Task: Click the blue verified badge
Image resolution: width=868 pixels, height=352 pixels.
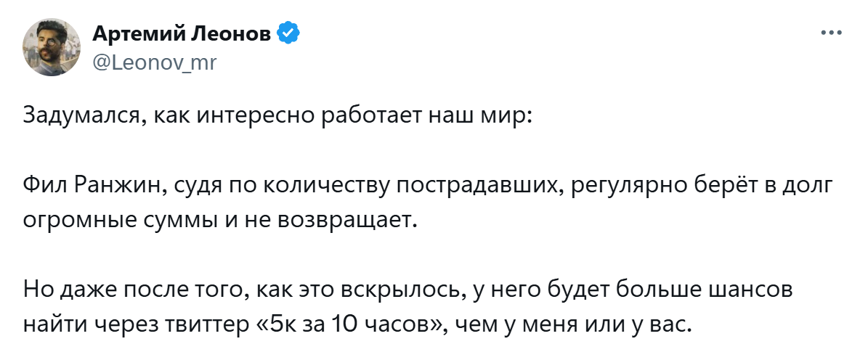Action: point(288,34)
